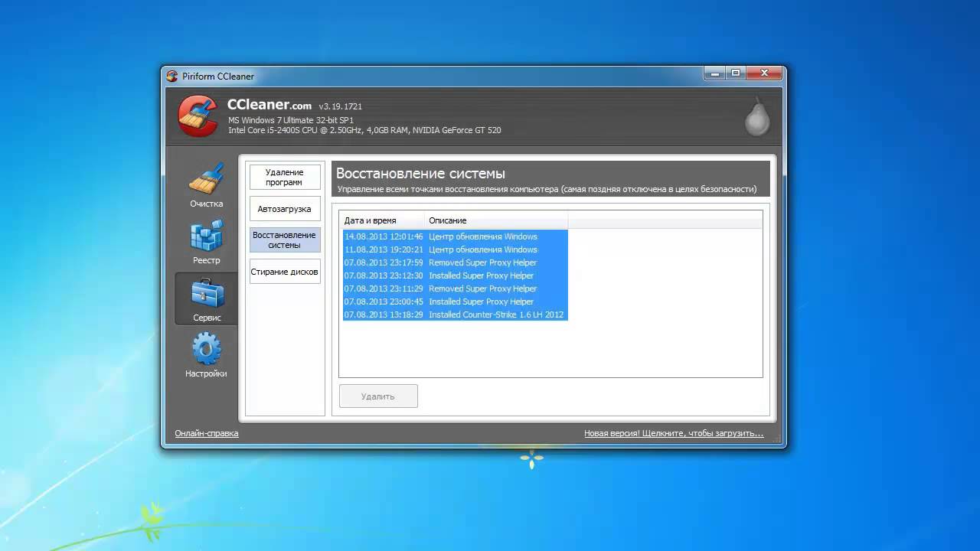Viewport: 980px width, 551px height.
Task: Select restore point 07.08.2013 23:12:30
Action: click(455, 275)
